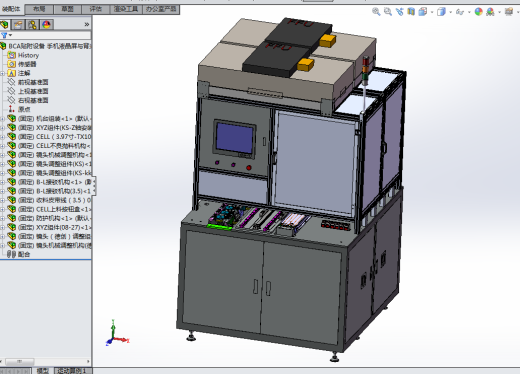The image size is (520, 374).
Task: Click the XYZ coordinate triad in viewport
Action: (117, 333)
